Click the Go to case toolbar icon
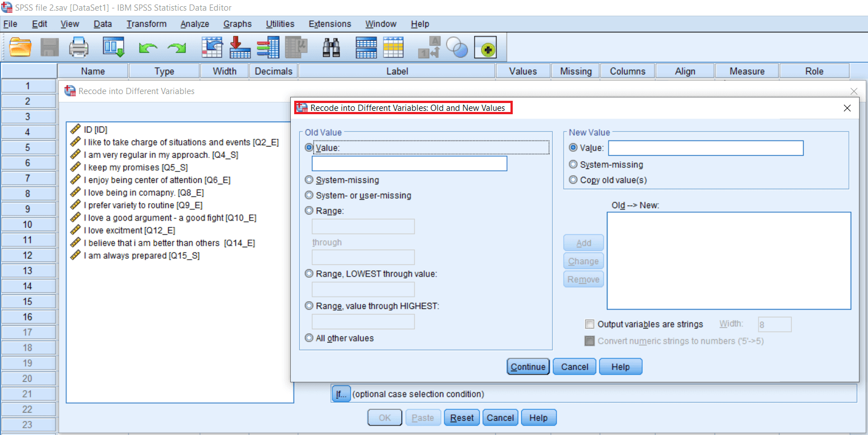868x435 pixels. (x=212, y=48)
